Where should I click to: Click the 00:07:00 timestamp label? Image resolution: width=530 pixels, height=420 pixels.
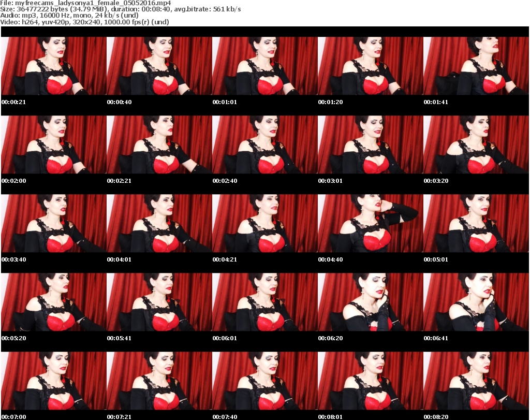point(13,417)
